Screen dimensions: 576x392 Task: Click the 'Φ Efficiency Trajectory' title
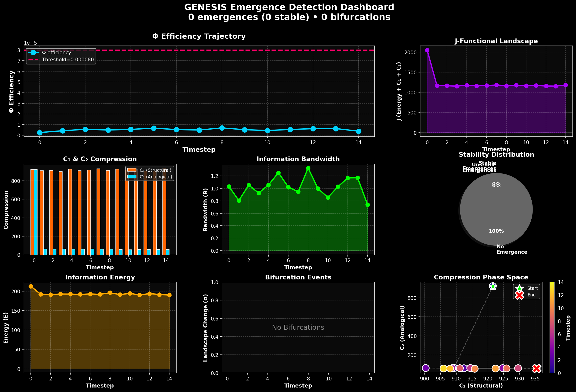[x=199, y=36]
